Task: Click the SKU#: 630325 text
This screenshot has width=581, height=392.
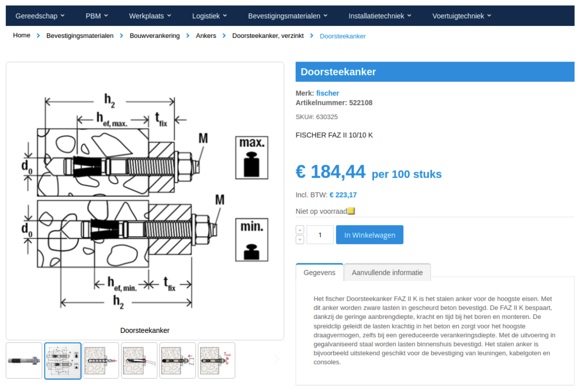Action: [x=317, y=117]
